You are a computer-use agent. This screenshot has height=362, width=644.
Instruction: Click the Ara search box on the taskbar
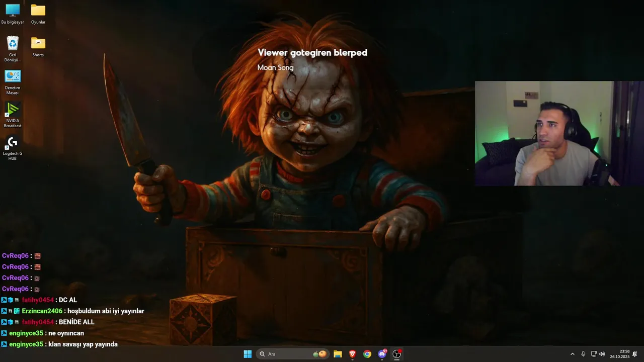pyautogui.click(x=293, y=354)
